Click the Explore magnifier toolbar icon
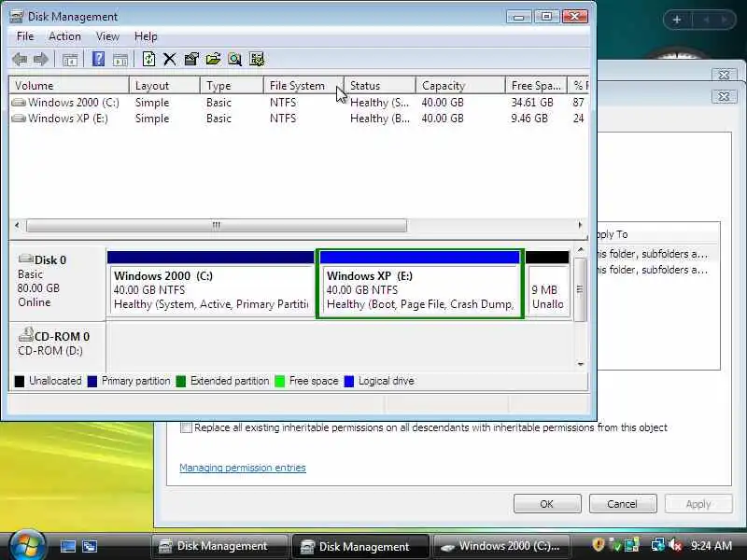The image size is (747, 560). click(x=234, y=59)
